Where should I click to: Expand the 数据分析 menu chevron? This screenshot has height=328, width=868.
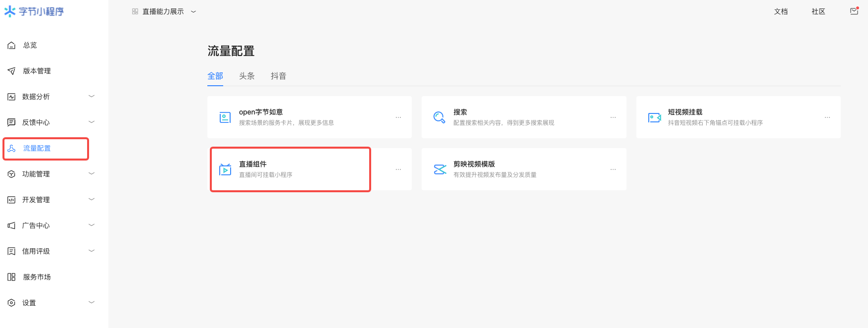(92, 96)
